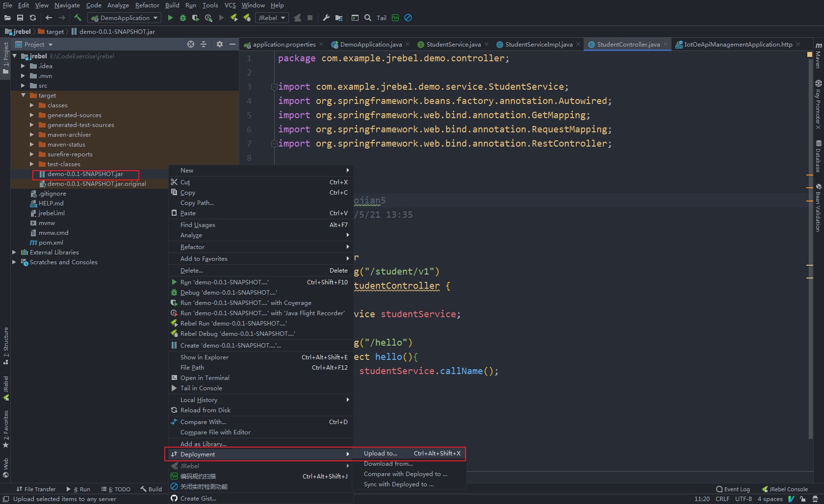Image resolution: width=824 pixels, height=504 pixels.
Task: Open the Structure side tool window tab
Action: (x=6, y=345)
